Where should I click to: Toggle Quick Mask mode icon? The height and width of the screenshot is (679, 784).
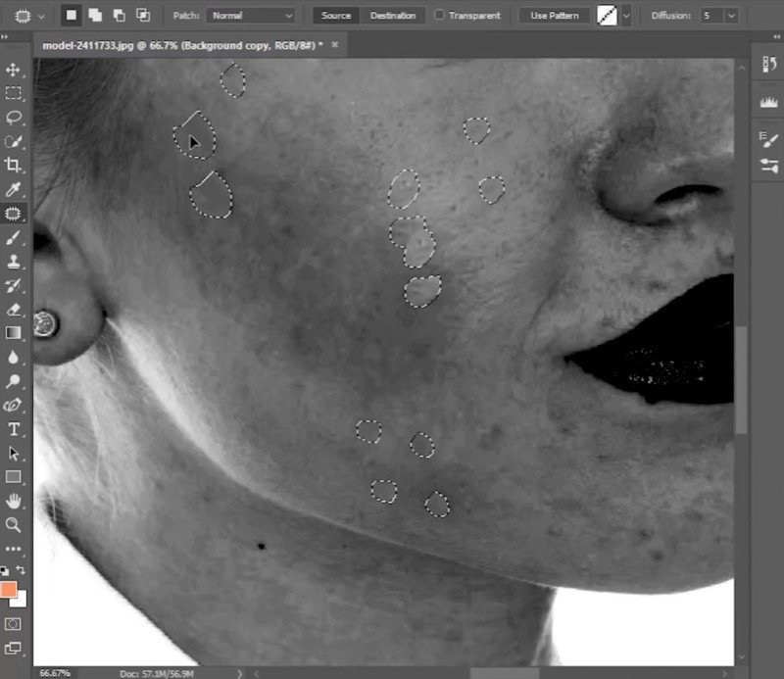[x=14, y=624]
